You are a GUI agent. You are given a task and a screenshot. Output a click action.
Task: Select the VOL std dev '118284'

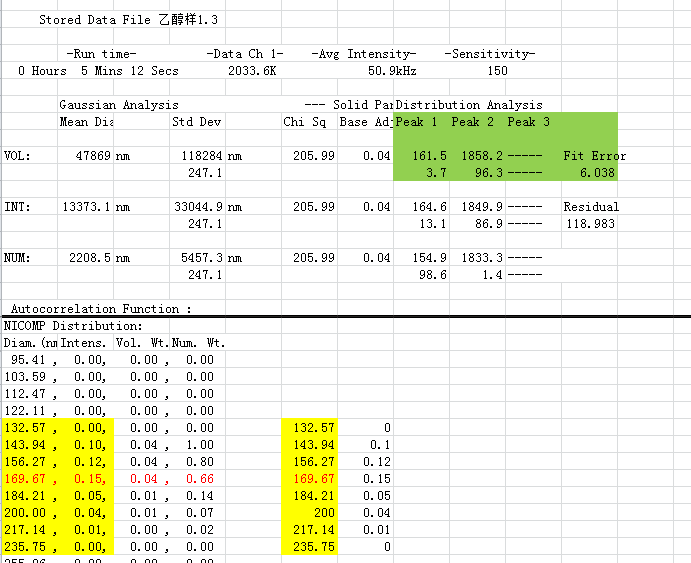tap(202, 156)
